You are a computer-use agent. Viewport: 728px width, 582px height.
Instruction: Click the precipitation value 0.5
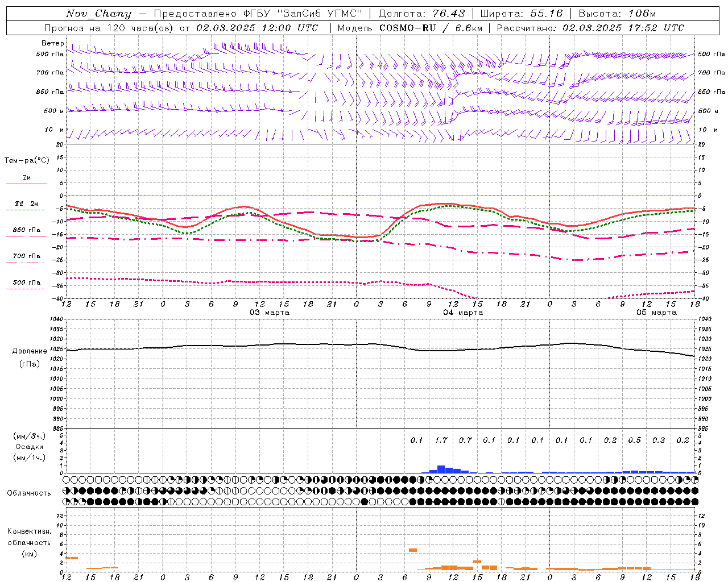tap(634, 440)
